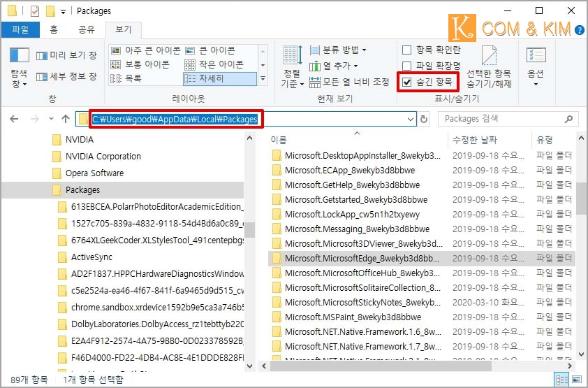Choose 작은 아이콘 small icons layout
The width and height of the screenshot is (588, 388).
click(x=214, y=64)
